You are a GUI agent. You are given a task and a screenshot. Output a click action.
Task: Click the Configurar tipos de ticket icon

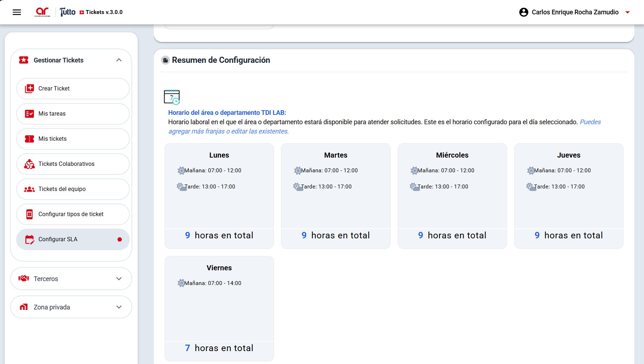click(29, 214)
